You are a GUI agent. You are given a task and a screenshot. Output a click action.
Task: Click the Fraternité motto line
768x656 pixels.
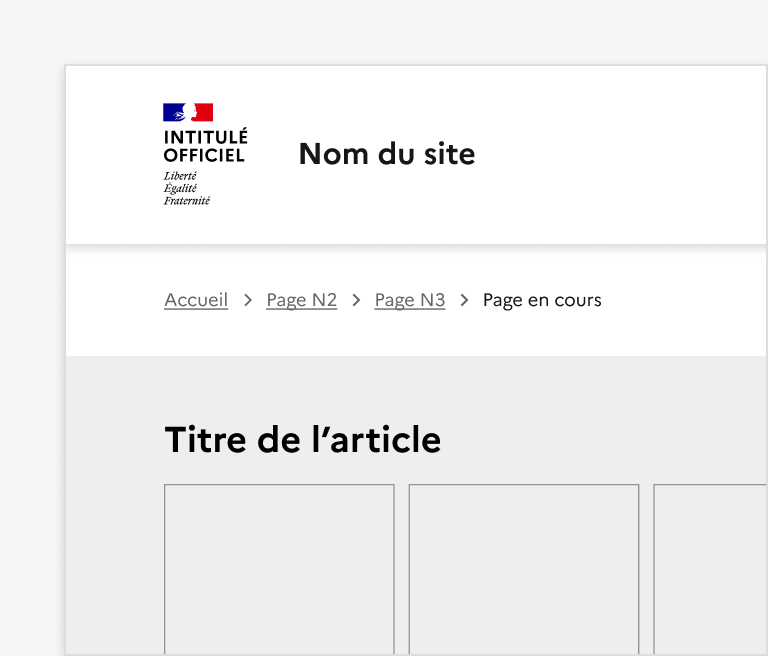187,200
